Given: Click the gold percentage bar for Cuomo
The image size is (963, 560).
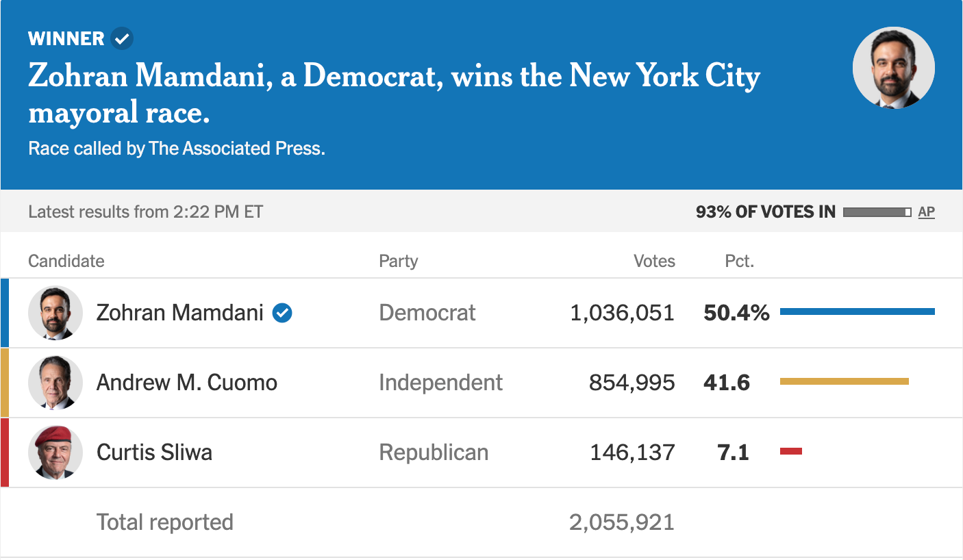Looking at the screenshot, I should coord(844,381).
